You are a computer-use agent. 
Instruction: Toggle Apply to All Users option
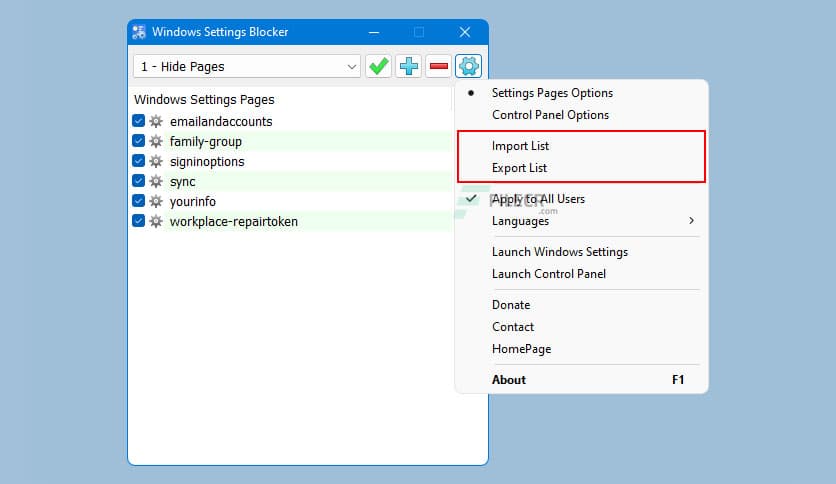pyautogui.click(x=581, y=199)
